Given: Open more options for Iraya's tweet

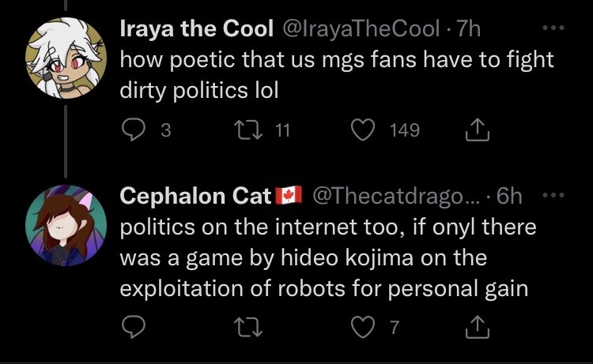Looking at the screenshot, I should pyautogui.click(x=553, y=28).
